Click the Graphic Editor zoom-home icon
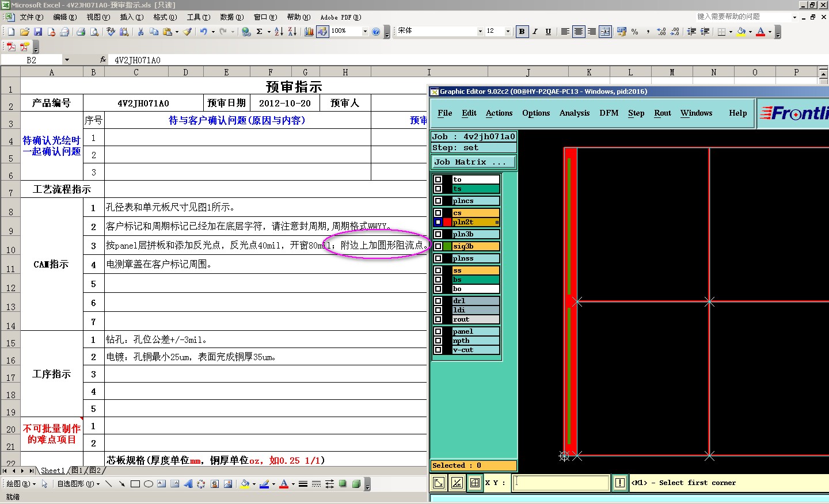This screenshot has width=829, height=504. tap(438, 483)
